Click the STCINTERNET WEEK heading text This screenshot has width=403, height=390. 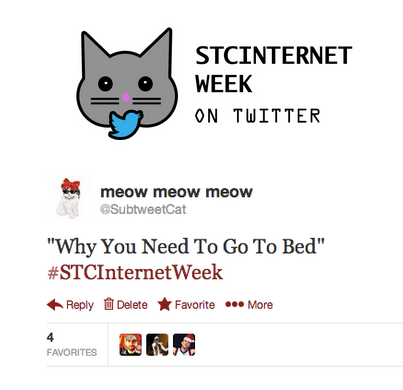273,69
